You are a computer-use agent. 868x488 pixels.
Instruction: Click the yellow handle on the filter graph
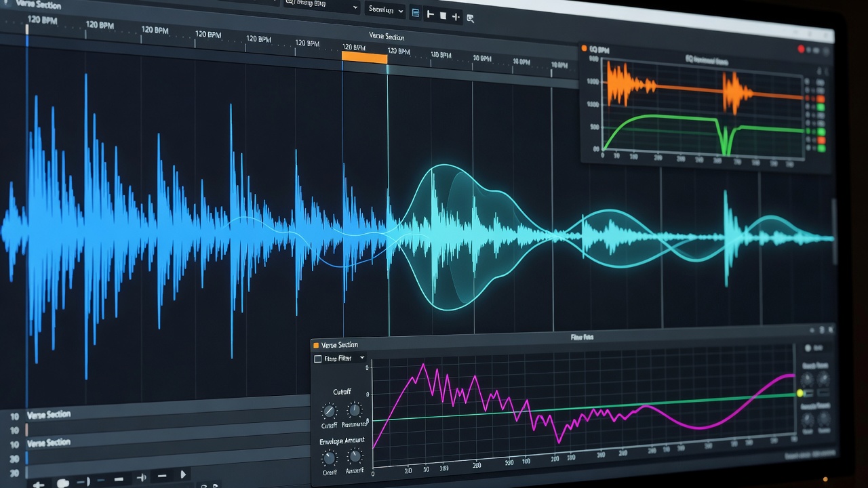[x=800, y=393]
